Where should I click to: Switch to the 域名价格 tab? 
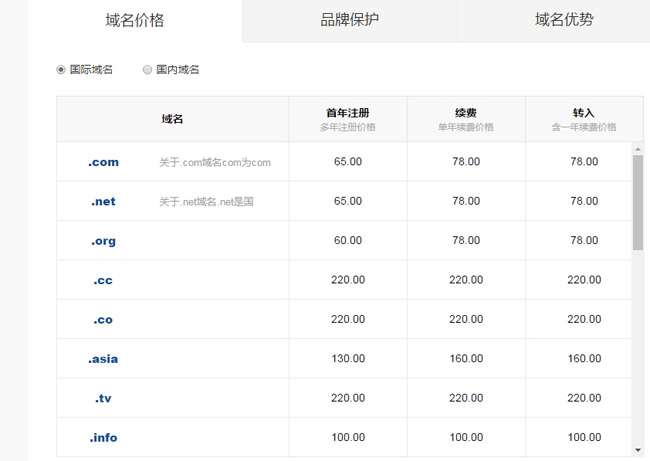tap(135, 20)
